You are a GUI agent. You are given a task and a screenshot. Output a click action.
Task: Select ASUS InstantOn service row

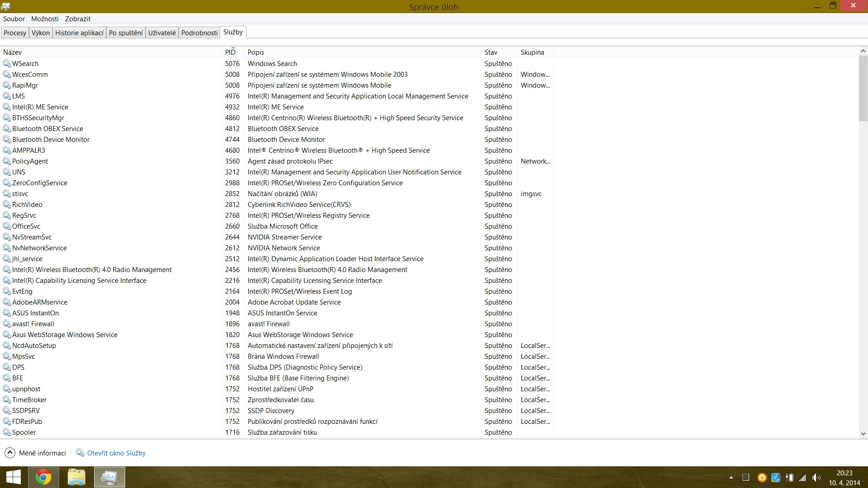tap(277, 313)
